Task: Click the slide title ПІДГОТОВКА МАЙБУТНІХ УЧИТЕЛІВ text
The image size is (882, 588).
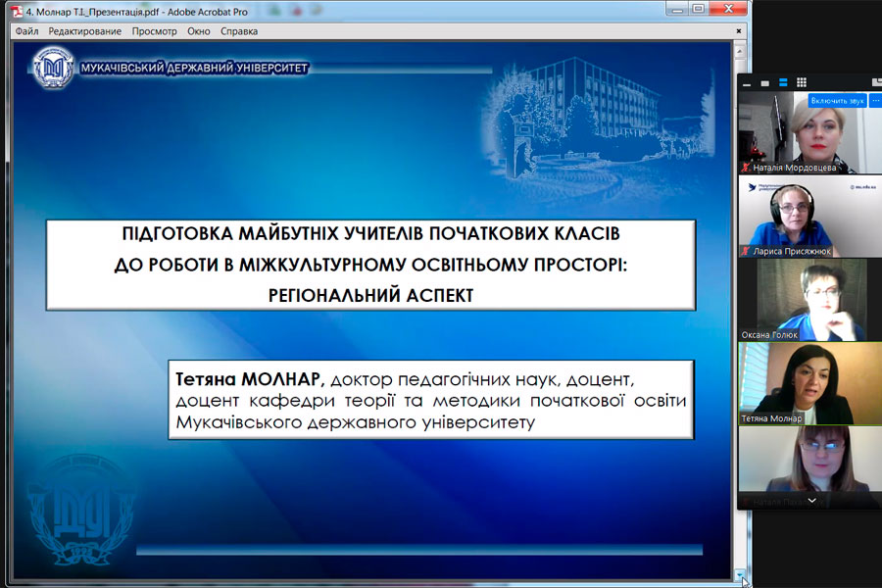Action: (x=370, y=233)
